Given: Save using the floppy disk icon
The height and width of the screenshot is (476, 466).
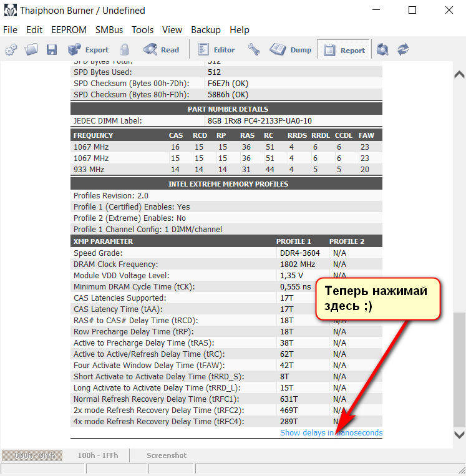Looking at the screenshot, I should 52,49.
